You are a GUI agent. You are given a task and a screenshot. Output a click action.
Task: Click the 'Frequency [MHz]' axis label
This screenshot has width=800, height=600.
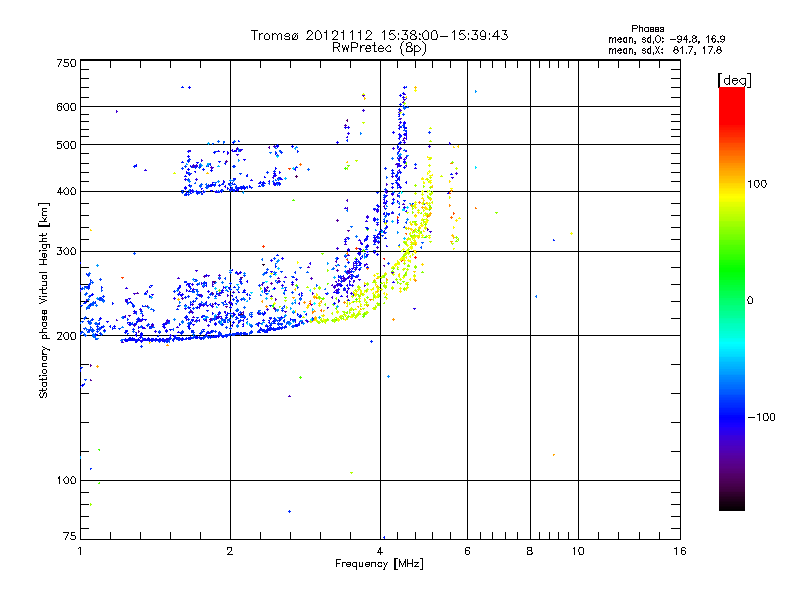point(379,564)
